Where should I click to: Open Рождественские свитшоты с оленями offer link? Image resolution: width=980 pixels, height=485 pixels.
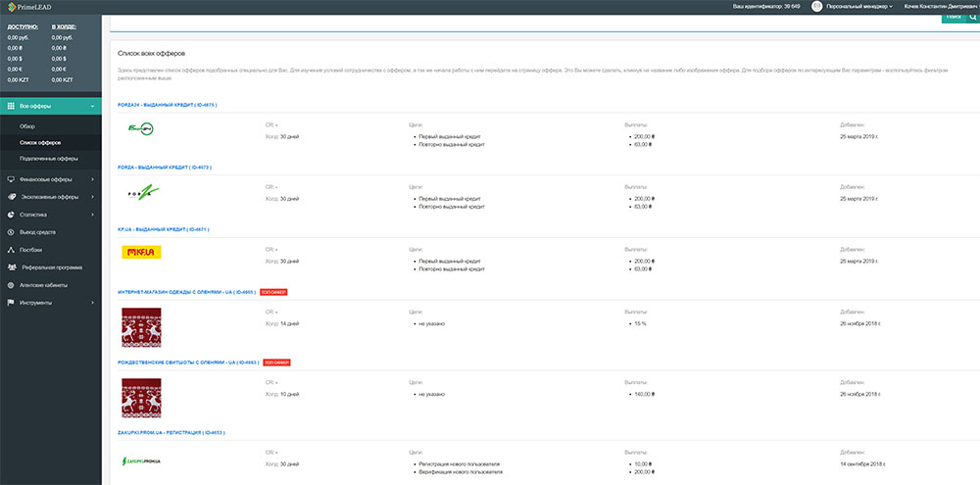tap(188, 363)
